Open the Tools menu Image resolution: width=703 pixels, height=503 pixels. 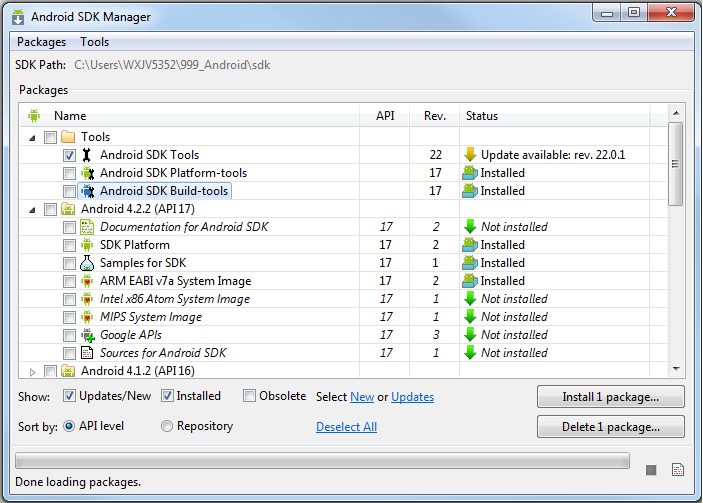[x=95, y=42]
